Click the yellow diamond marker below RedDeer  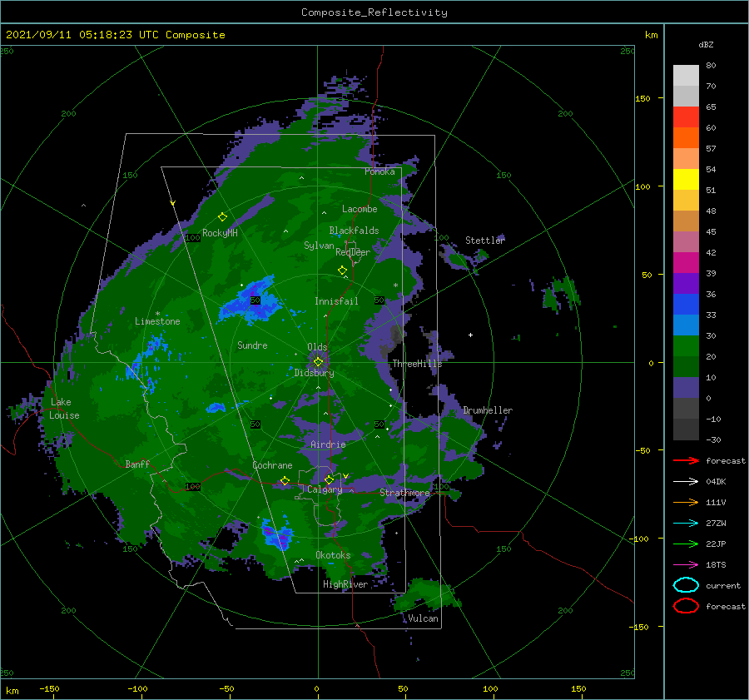(x=342, y=270)
